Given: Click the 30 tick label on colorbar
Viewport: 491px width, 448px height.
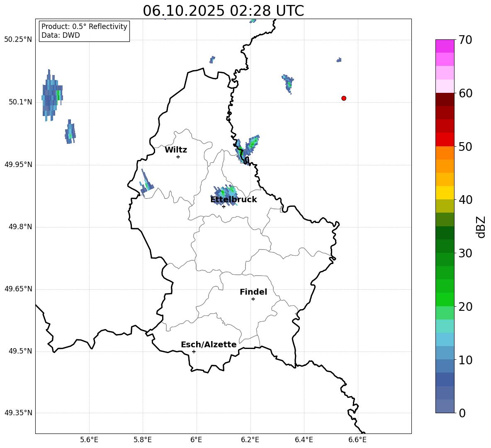Looking at the screenshot, I should 465,253.
